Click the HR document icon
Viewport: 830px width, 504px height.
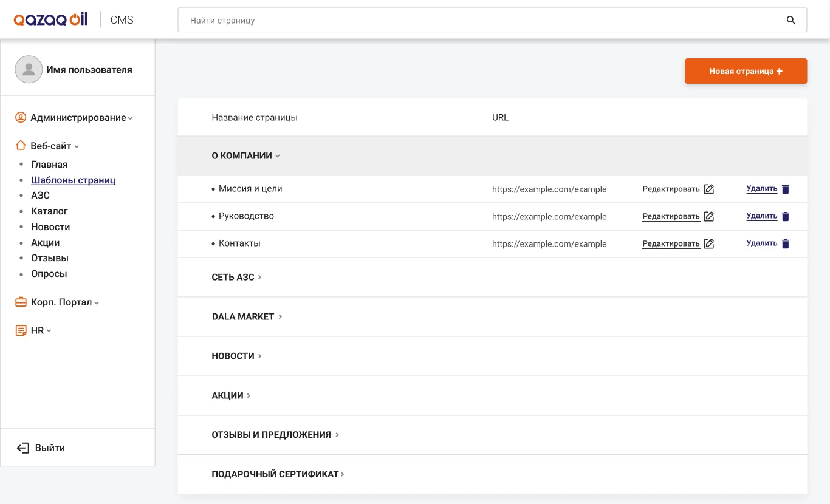point(21,330)
